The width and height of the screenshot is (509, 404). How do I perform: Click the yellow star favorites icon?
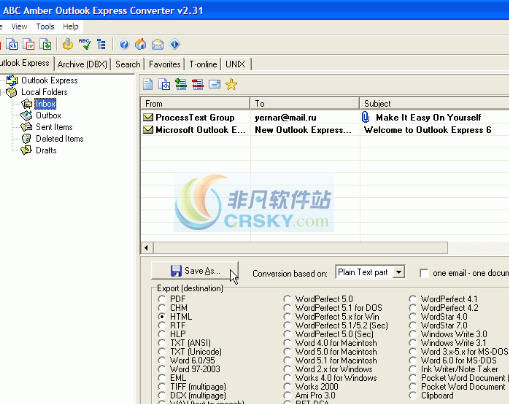pyautogui.click(x=231, y=84)
